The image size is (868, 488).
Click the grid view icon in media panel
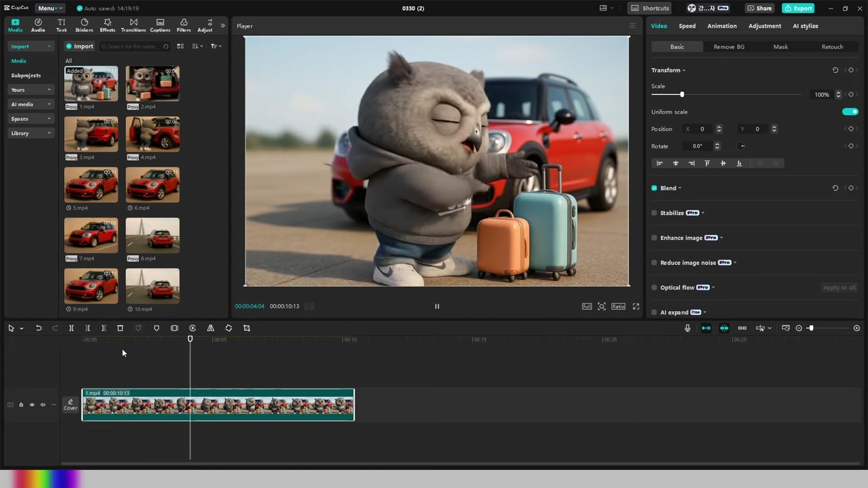180,46
